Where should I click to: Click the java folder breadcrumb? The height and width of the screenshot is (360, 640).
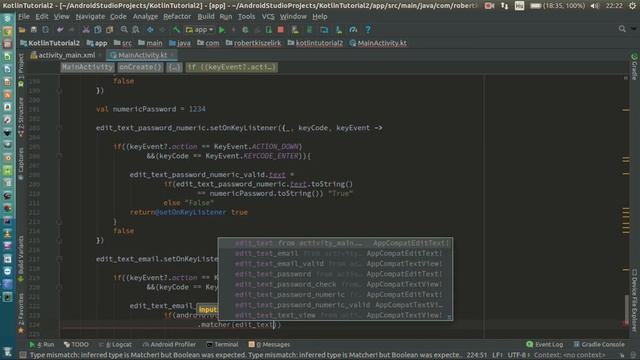[180, 43]
